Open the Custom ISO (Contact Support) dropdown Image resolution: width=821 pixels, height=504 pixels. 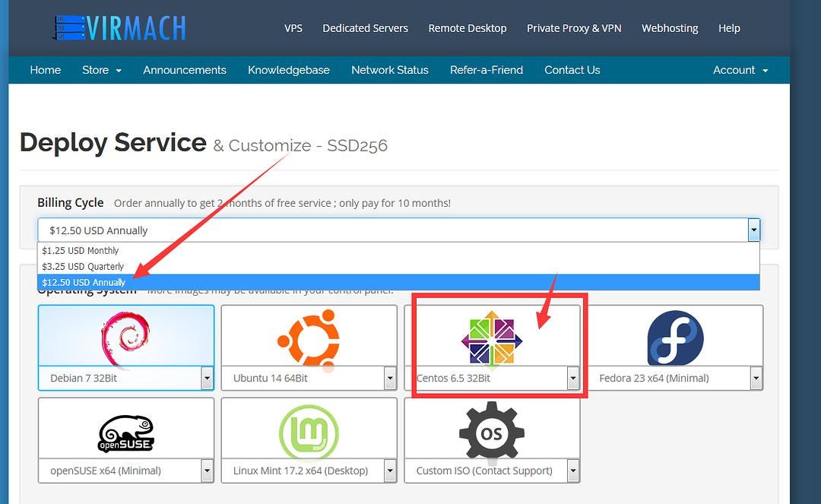click(x=573, y=471)
